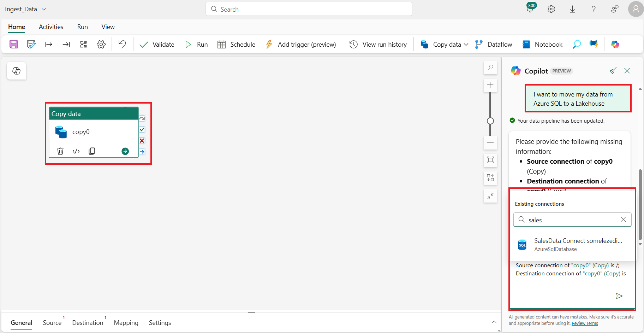Click the top Search box

(309, 9)
